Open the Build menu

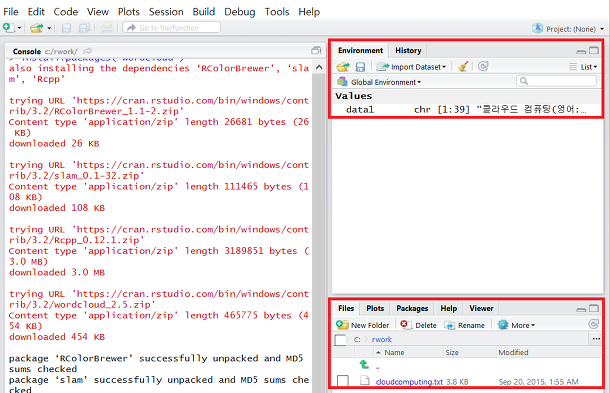point(204,12)
